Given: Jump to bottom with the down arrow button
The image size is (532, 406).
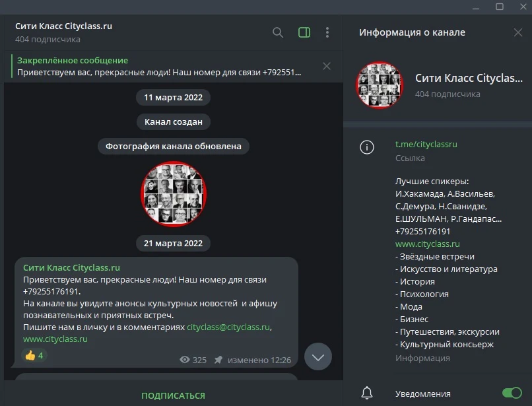Looking at the screenshot, I should click(318, 356).
